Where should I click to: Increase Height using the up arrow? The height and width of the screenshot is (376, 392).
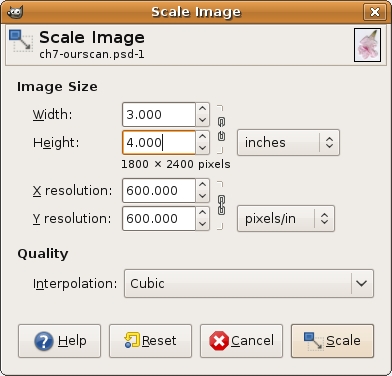click(202, 137)
